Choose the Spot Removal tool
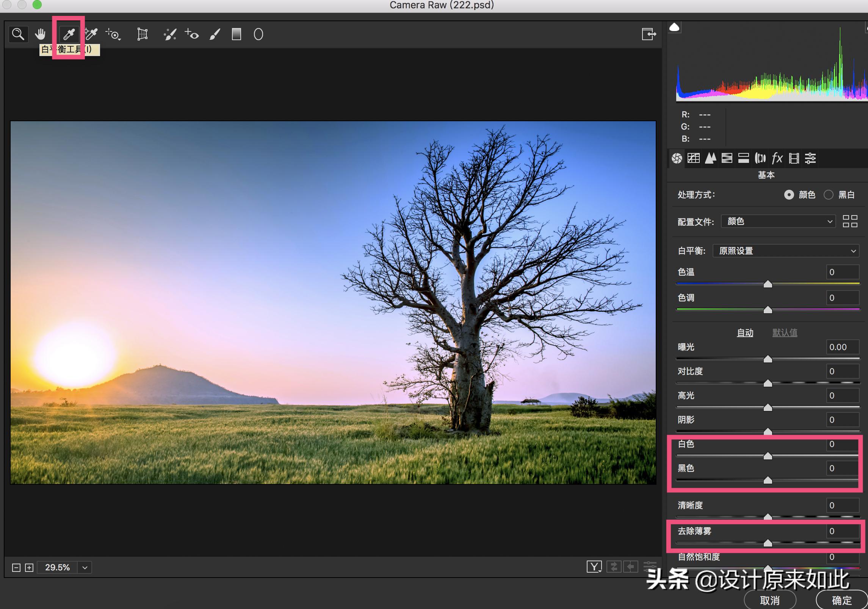The width and height of the screenshot is (868, 609). (170, 34)
